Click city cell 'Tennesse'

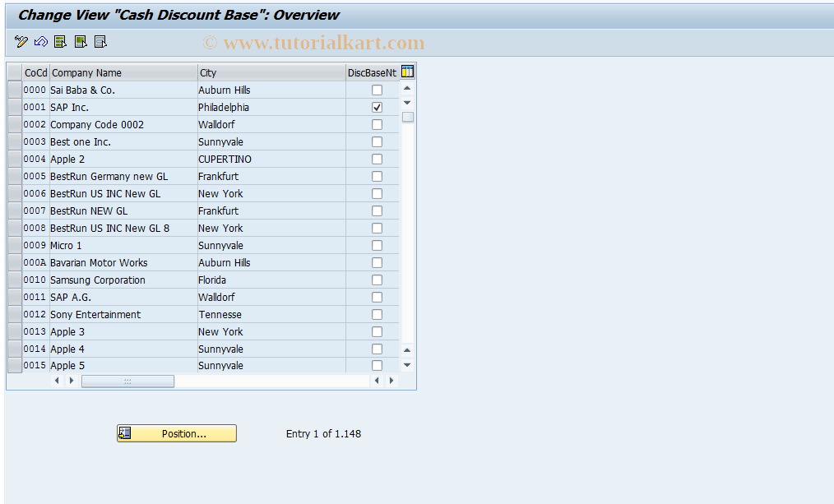[271, 315]
